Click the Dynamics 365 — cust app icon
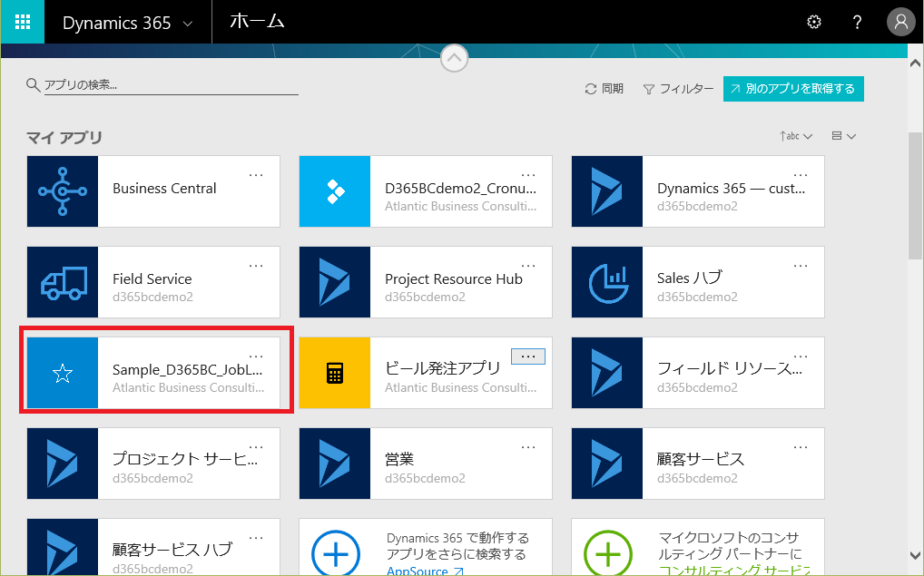Screen dimensions: 924x576 (x=607, y=191)
